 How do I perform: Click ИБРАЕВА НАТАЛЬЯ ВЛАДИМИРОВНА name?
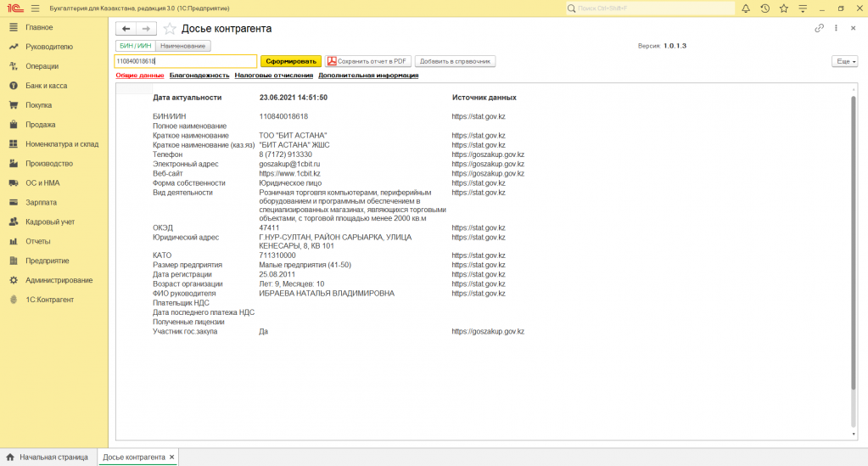click(x=327, y=293)
